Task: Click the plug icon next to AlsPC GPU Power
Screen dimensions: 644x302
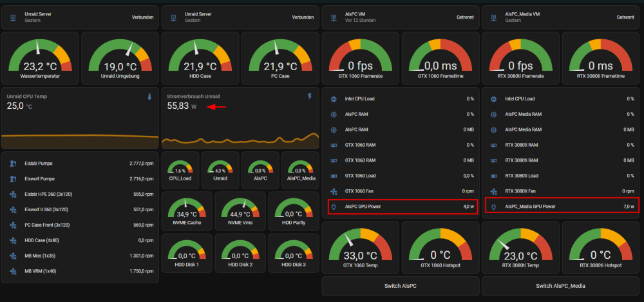Action: click(x=334, y=206)
